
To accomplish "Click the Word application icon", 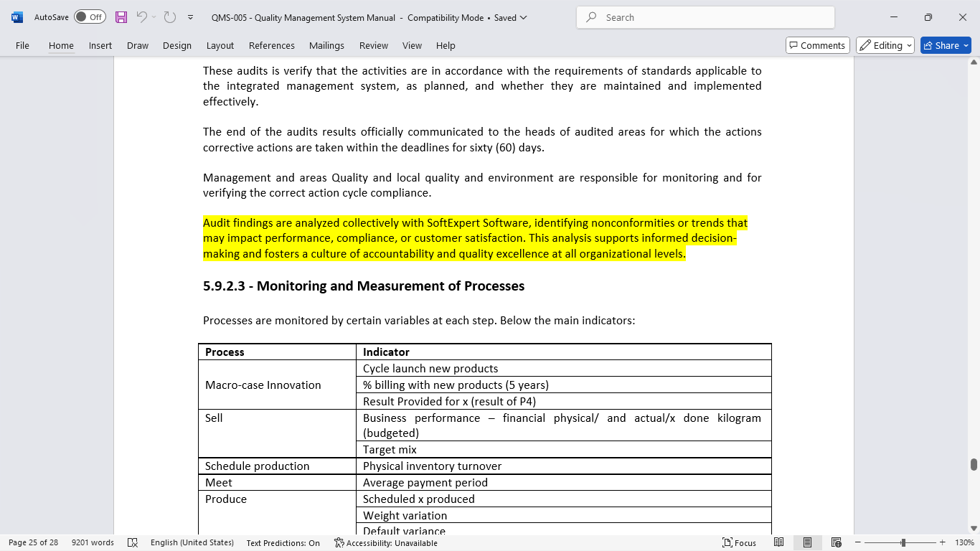I will [17, 17].
